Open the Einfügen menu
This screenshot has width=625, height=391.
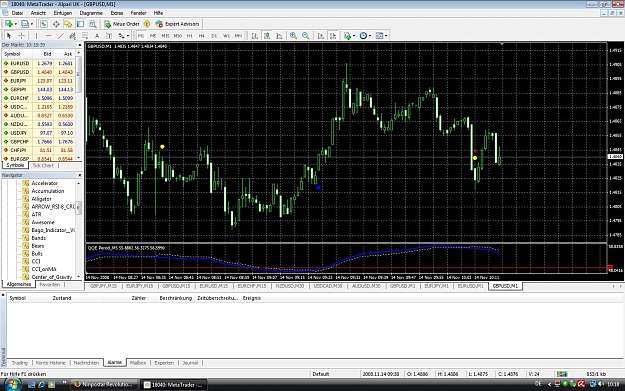tap(63, 13)
